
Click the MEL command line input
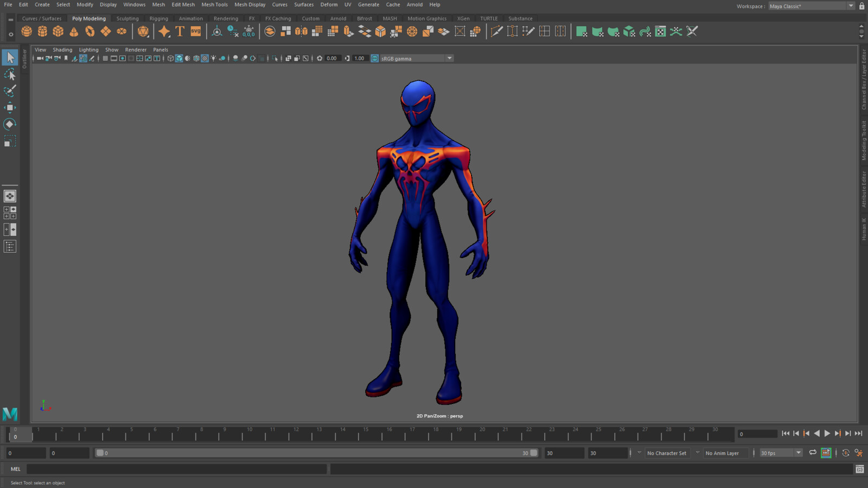[177, 469]
